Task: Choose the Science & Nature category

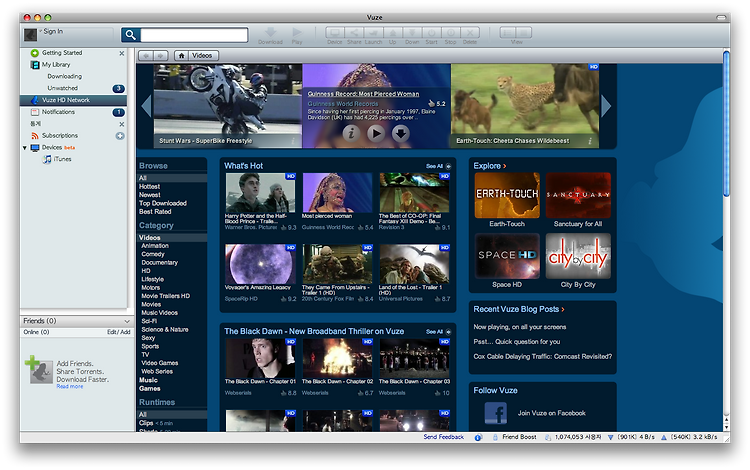Action: point(165,329)
